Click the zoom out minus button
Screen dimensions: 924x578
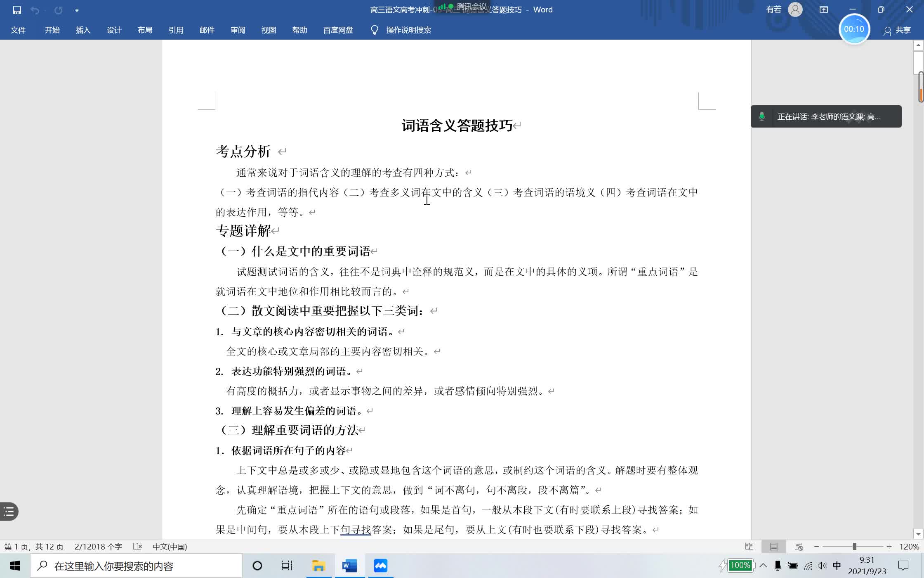(816, 547)
